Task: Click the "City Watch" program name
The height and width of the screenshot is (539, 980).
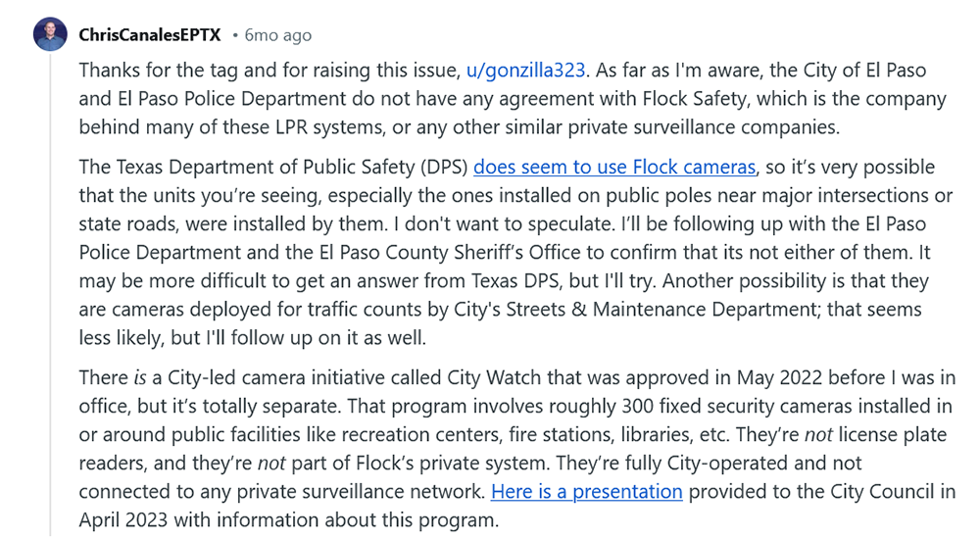Action: pos(494,376)
